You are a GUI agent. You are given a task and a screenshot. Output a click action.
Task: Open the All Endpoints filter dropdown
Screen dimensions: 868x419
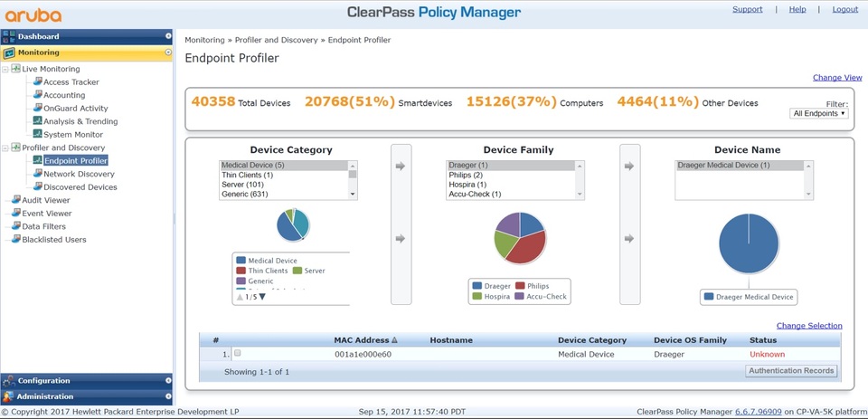pyautogui.click(x=819, y=113)
